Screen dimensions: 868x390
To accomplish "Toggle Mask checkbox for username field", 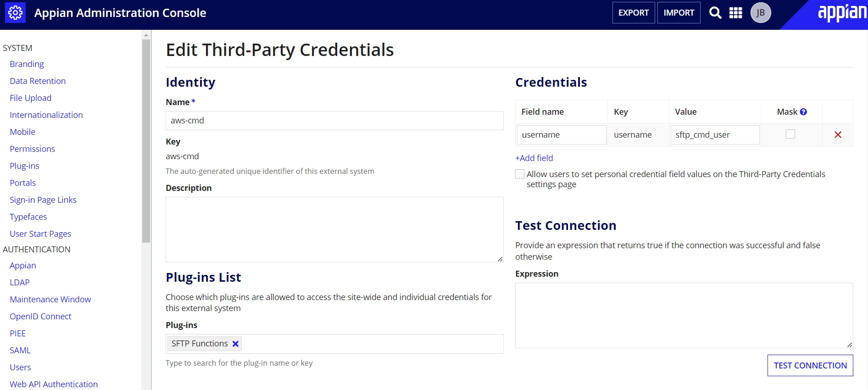I will point(790,134).
